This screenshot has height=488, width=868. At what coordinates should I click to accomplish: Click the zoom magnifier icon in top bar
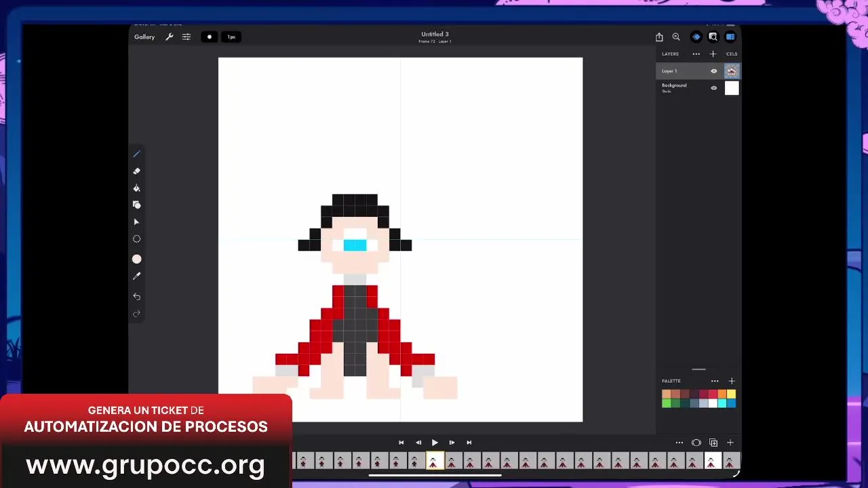pos(676,37)
